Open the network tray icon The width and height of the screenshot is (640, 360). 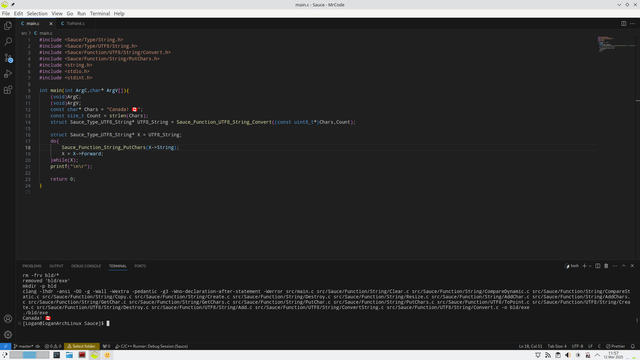click(x=548, y=355)
